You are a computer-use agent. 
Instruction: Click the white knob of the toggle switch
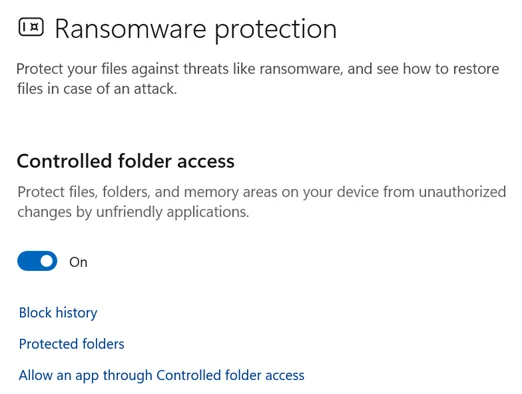pos(47,261)
